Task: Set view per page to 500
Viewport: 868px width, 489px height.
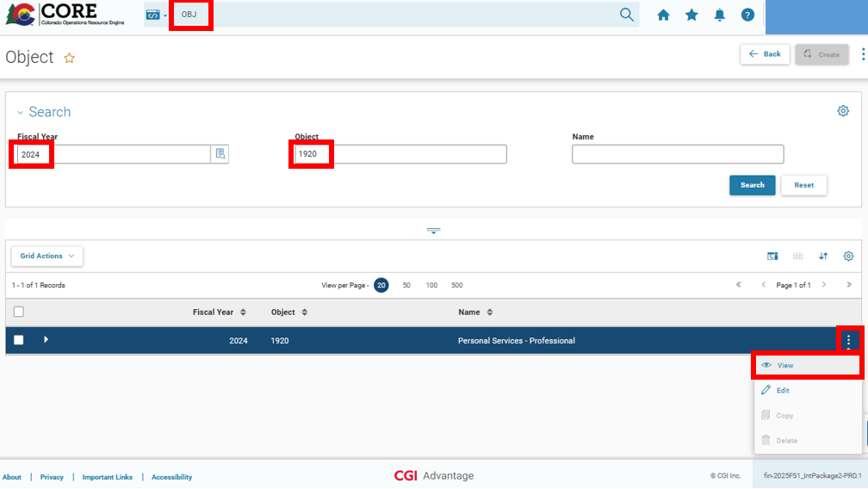Action: 456,286
